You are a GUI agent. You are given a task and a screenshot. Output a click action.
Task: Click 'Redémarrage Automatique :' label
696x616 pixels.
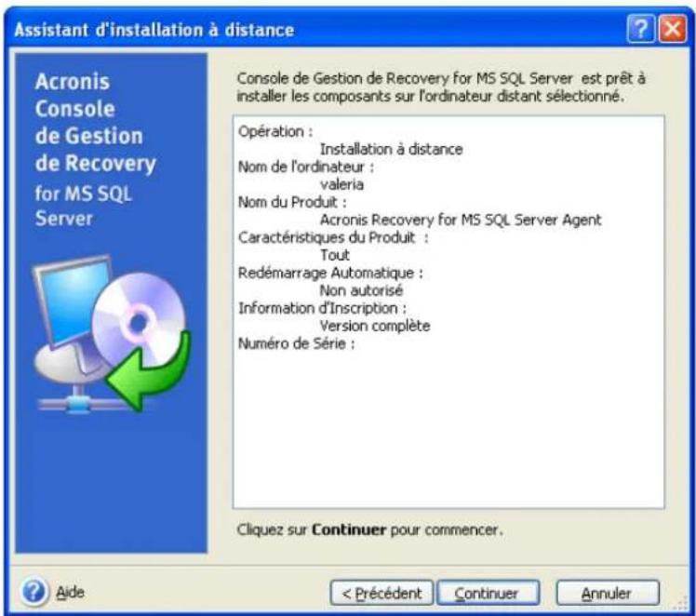330,273
